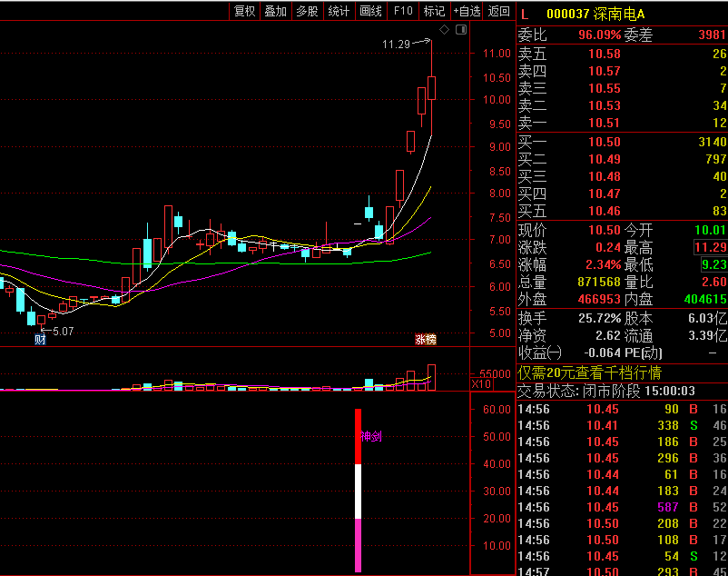The height and width of the screenshot is (576, 728).
Task: Open F10 company info
Action: point(403,11)
